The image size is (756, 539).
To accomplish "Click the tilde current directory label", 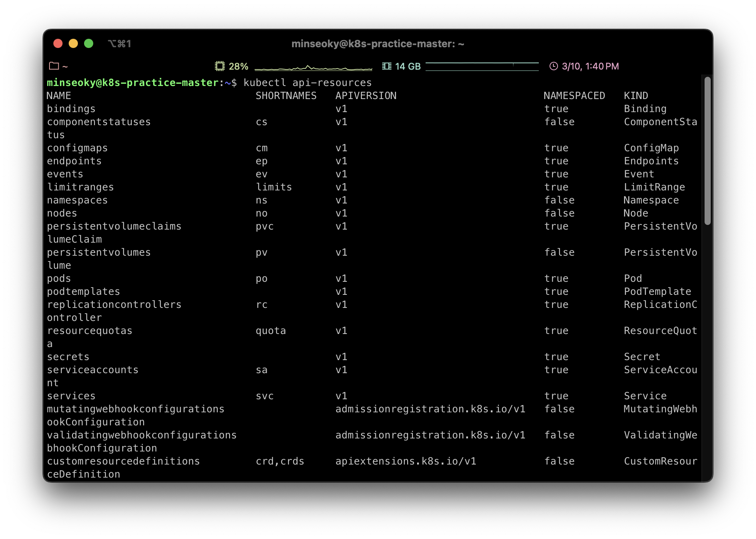I will (65, 66).
